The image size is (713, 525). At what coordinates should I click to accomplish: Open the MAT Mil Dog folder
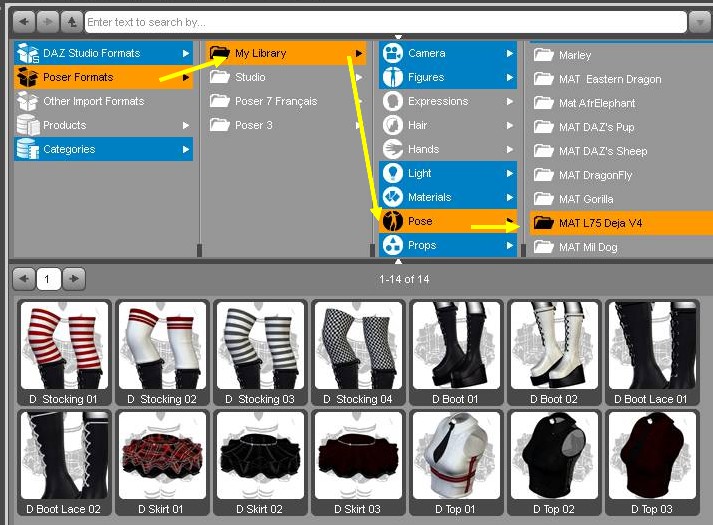click(x=621, y=247)
